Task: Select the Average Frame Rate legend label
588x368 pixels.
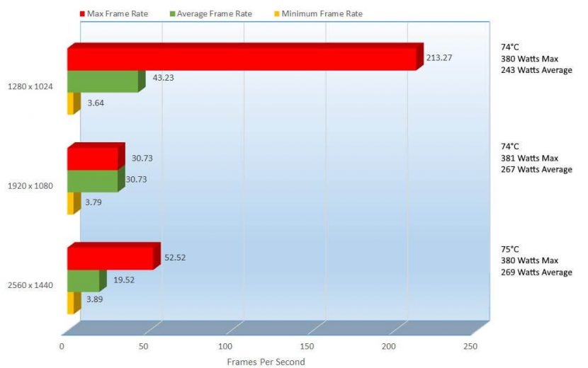Action: point(214,14)
